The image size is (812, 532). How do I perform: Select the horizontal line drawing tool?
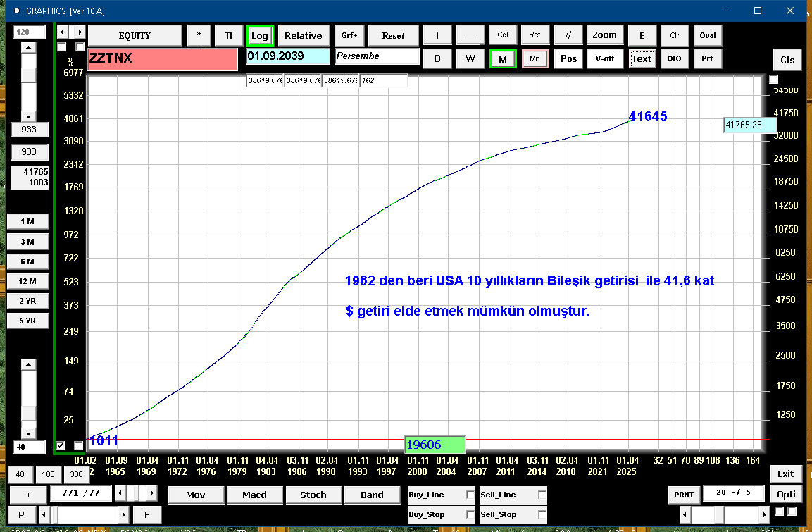click(470, 35)
